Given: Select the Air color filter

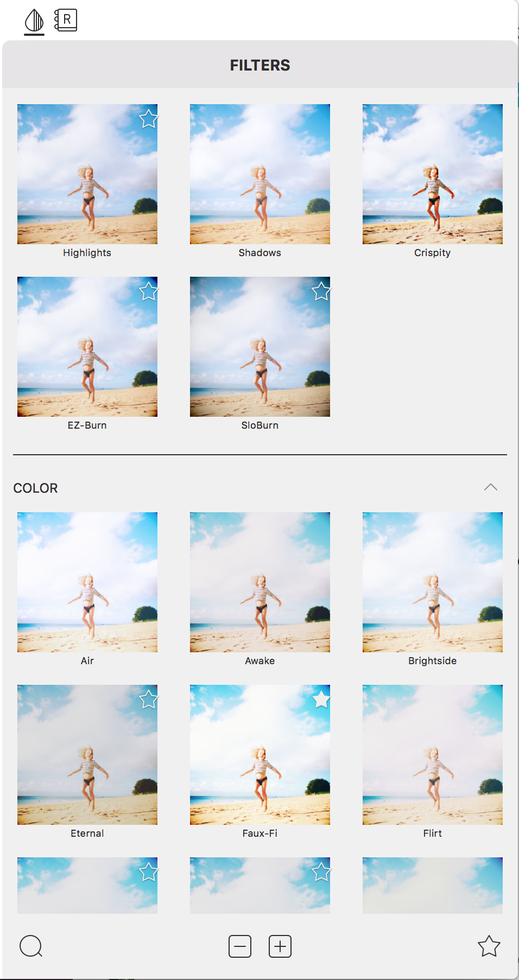Looking at the screenshot, I should click(x=87, y=582).
